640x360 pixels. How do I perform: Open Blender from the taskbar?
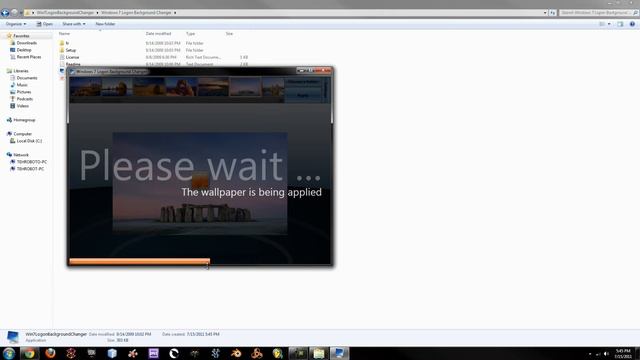coord(236,353)
